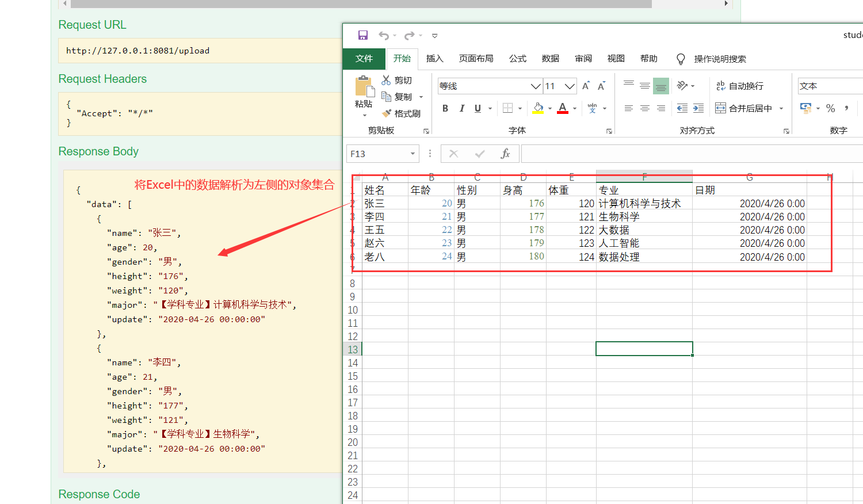Viewport: 863px width, 504px height.
Task: Toggle Bold formatting
Action: pos(445,108)
